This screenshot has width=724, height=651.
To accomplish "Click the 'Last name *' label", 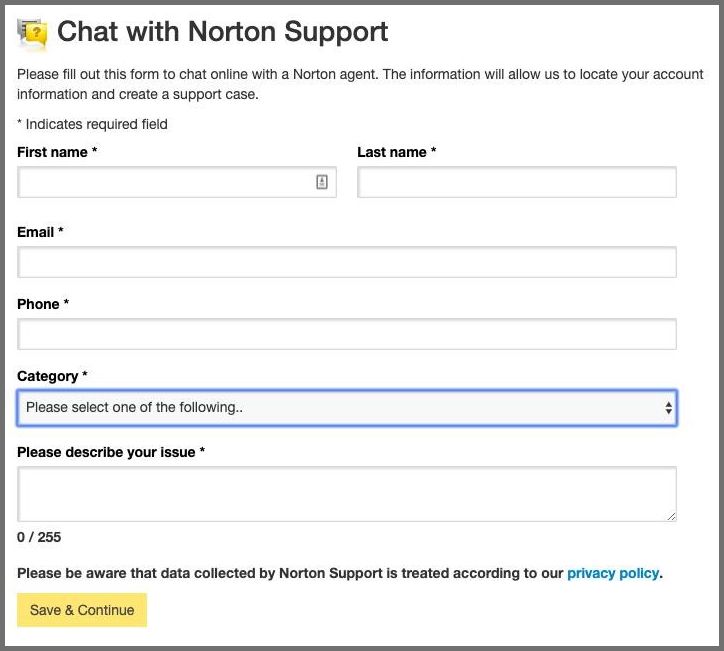I will tap(397, 152).
